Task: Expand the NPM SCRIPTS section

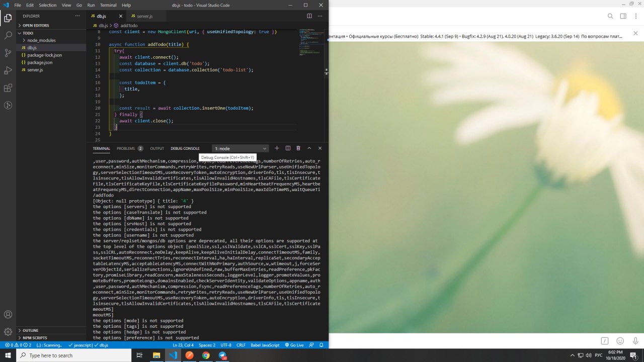Action: point(35,338)
